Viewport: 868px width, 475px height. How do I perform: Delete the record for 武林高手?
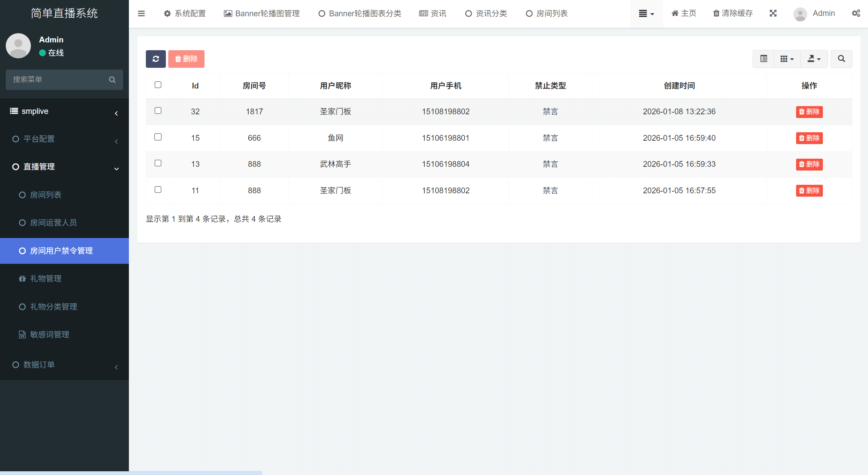(809, 164)
